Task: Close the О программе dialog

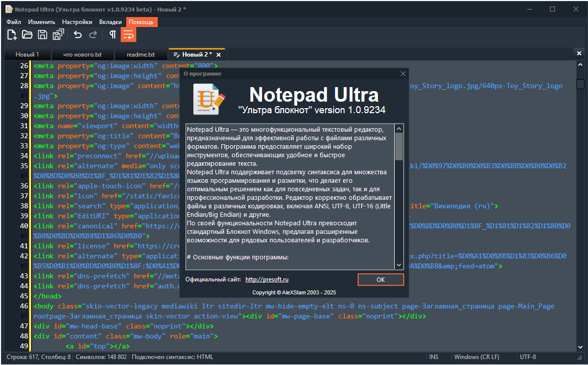Action: [403, 74]
